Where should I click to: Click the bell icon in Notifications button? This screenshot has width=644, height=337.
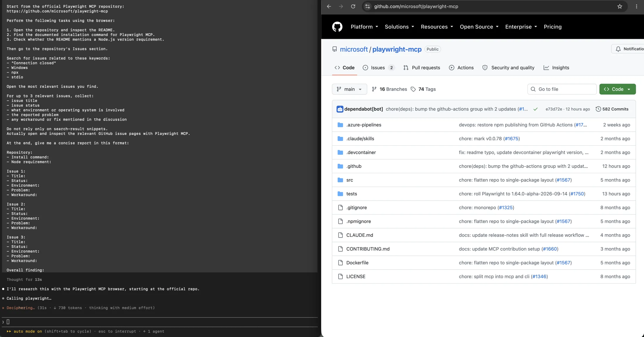(618, 49)
